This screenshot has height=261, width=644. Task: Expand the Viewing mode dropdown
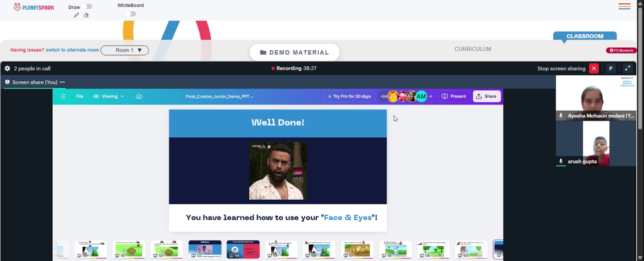(109, 97)
